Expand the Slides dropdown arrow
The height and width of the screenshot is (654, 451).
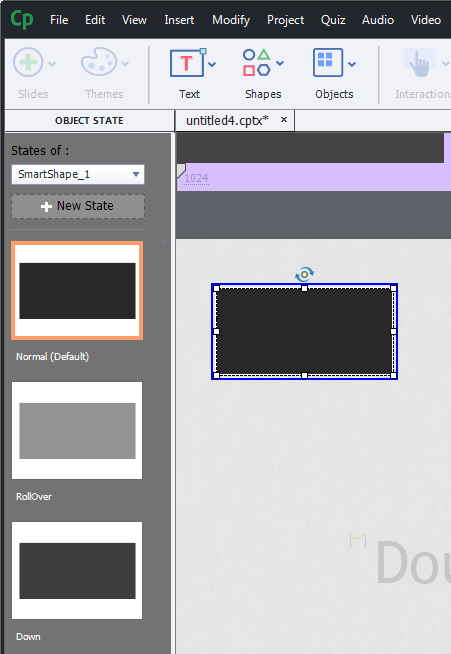52,64
